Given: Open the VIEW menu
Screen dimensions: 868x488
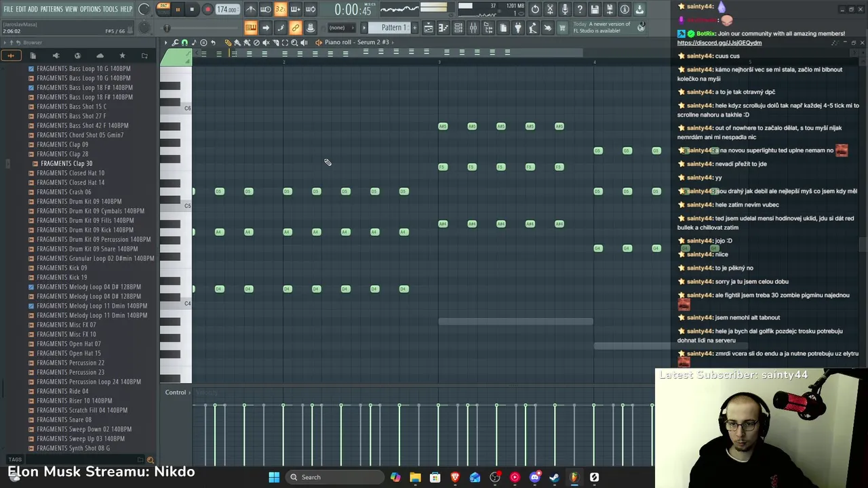Looking at the screenshot, I should (71, 9).
